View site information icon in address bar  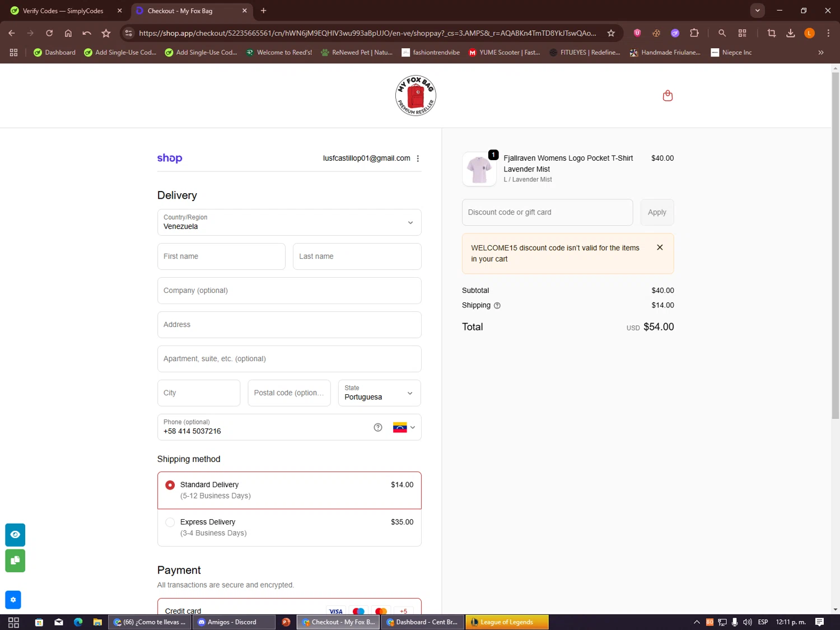click(129, 33)
